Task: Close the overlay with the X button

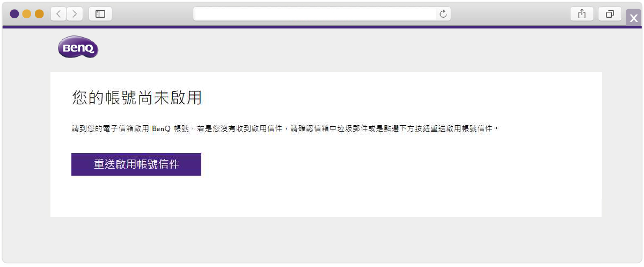Action: click(633, 18)
